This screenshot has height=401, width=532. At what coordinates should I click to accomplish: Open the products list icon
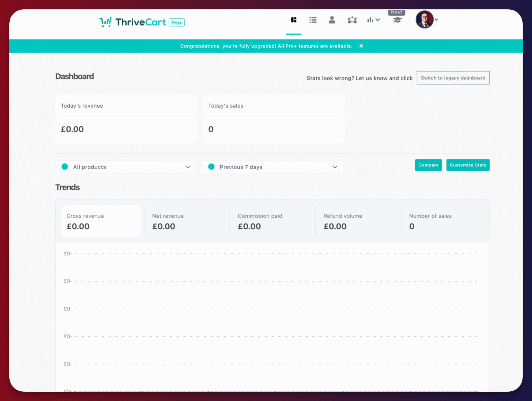pyautogui.click(x=313, y=20)
